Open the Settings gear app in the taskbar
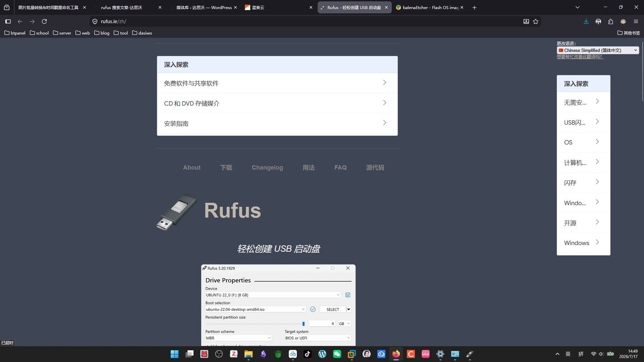 tap(440, 354)
